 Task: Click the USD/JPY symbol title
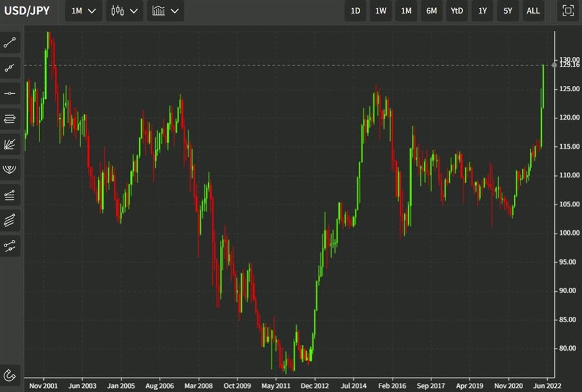coord(27,11)
